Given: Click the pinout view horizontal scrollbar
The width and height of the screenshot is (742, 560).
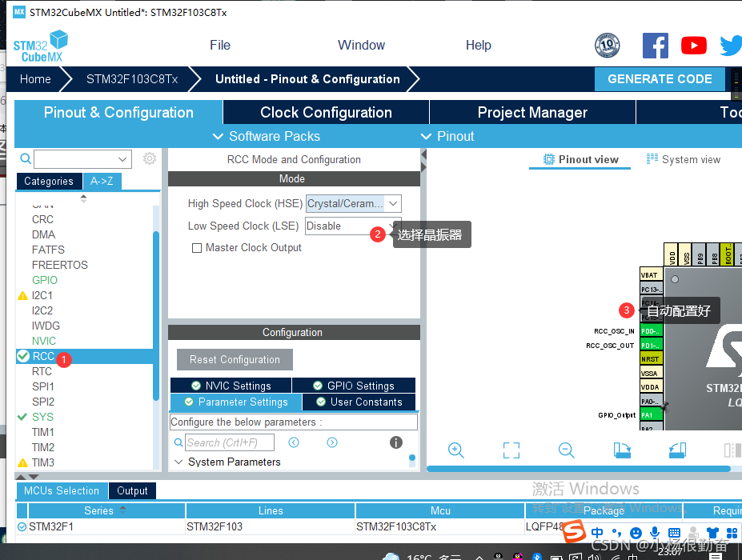Looking at the screenshot, I should point(578,469).
